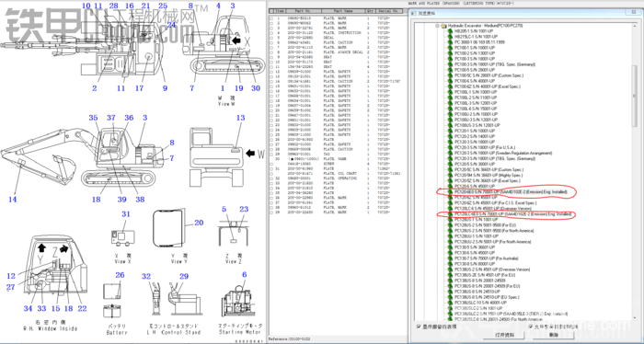The image size is (644, 344).
Task: Tick the checkbox for item 5 DECAL
Action: 271,38
